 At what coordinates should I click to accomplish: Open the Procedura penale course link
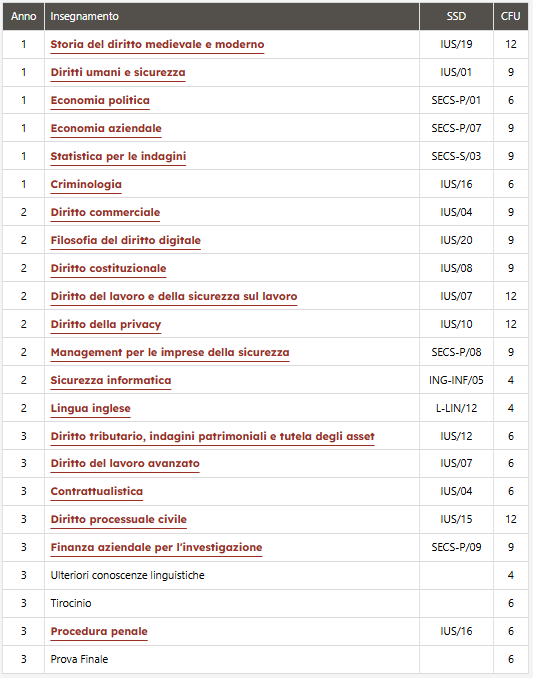click(99, 632)
